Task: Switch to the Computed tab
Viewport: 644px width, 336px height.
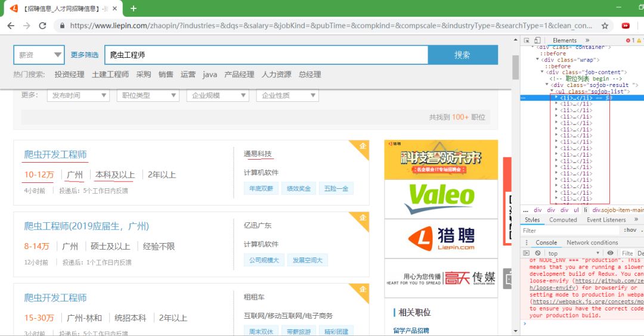Action: tap(563, 220)
